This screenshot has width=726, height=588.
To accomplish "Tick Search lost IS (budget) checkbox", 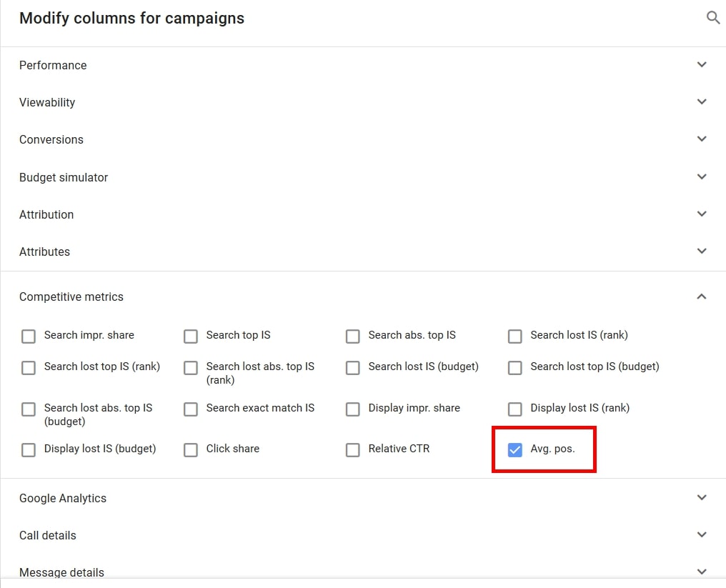I will 353,368.
